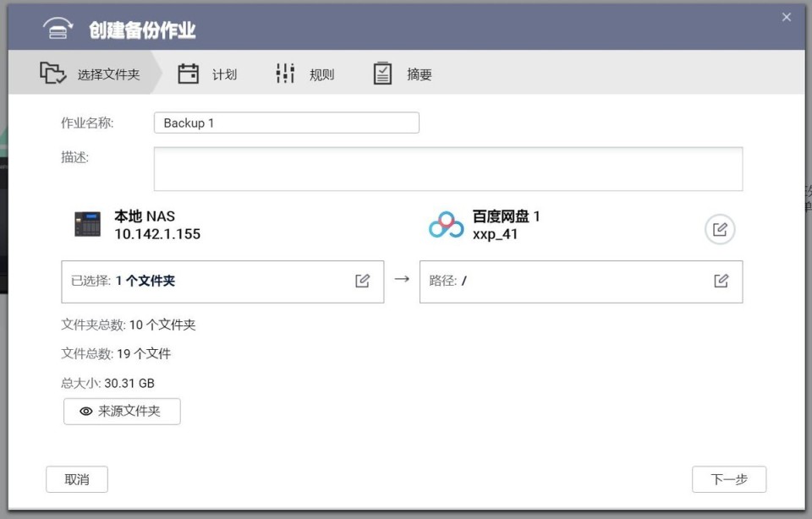Go to the 计划 step tab
Viewport: 812px width, 519px height.
pos(207,74)
